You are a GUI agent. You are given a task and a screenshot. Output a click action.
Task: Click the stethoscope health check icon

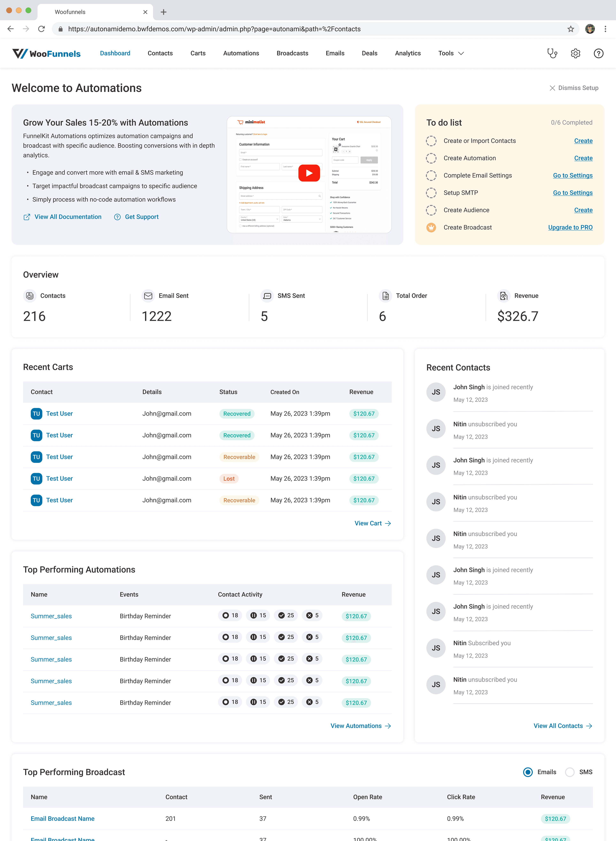552,53
